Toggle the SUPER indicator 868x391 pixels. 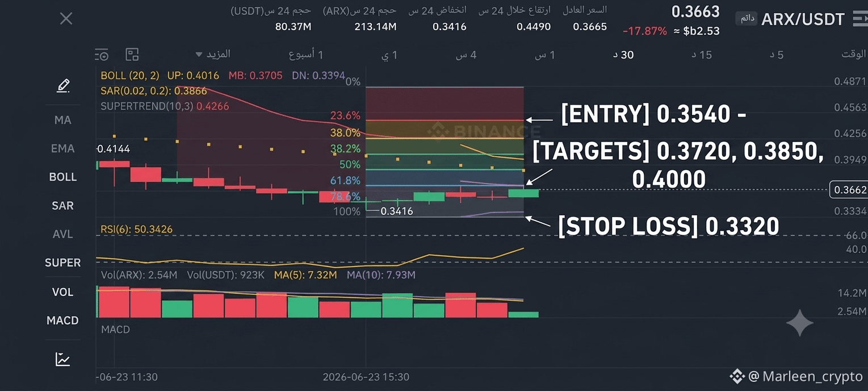[x=62, y=263]
